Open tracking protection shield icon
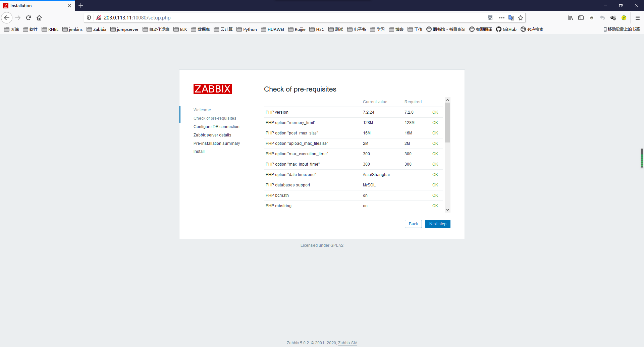 pyautogui.click(x=89, y=18)
